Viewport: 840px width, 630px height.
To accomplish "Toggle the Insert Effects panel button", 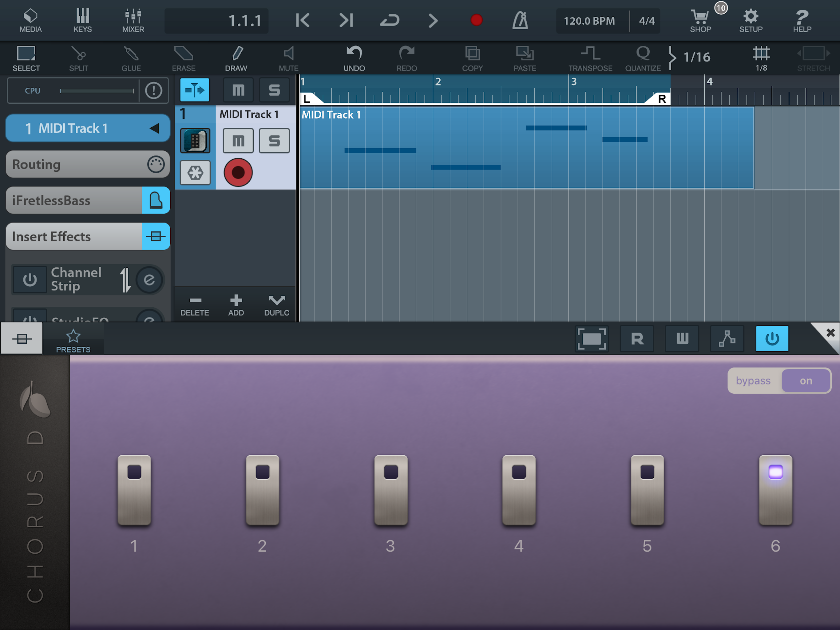I will click(156, 236).
